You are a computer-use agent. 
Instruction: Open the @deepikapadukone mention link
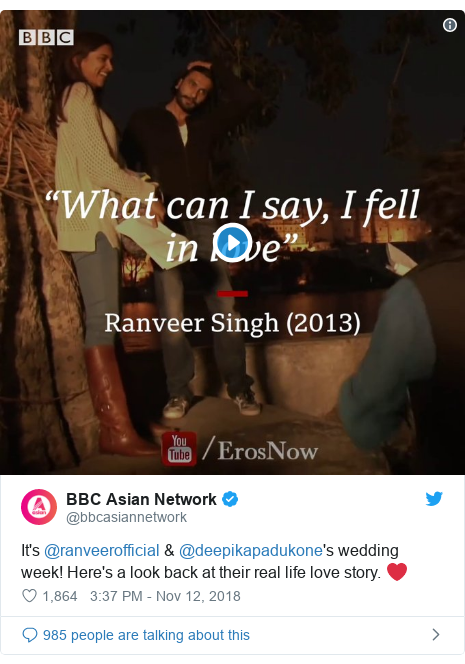[x=251, y=551]
